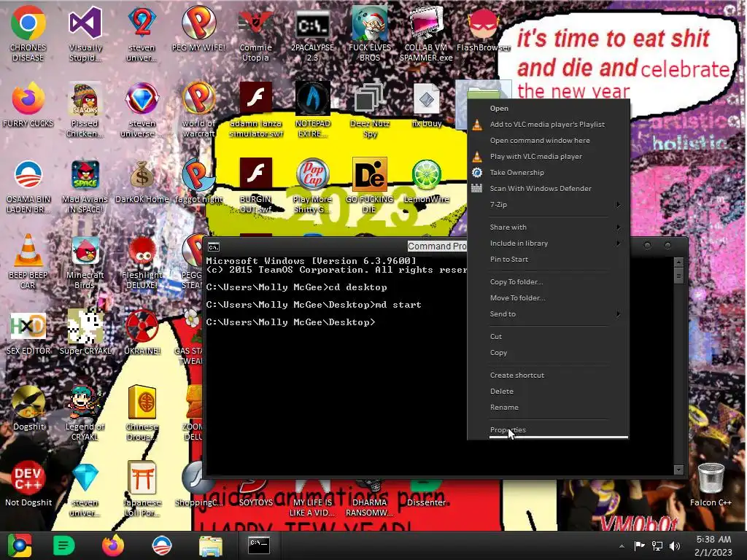This screenshot has height=560, width=747.
Task: Select the DarkOK Home desktop icon
Action: click(142, 182)
